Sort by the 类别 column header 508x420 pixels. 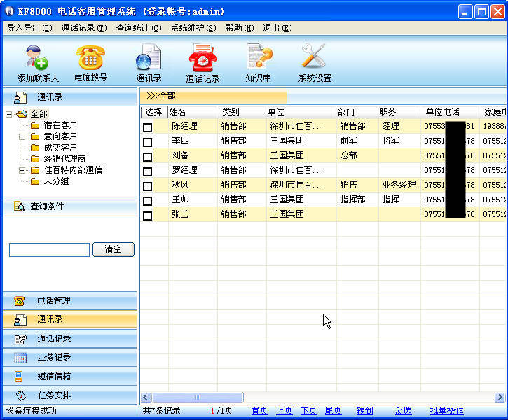[241, 112]
